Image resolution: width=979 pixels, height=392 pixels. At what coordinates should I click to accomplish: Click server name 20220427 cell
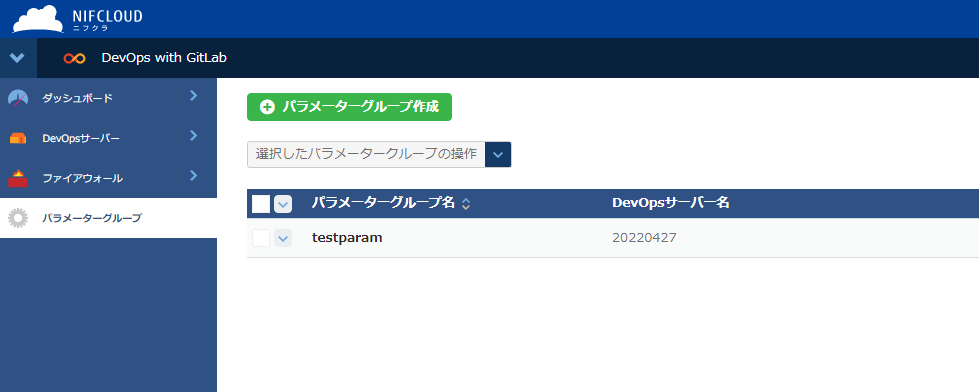(x=644, y=238)
